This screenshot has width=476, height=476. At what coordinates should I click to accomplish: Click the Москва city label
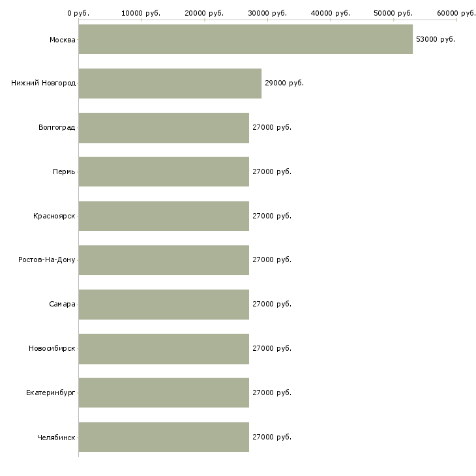point(62,40)
